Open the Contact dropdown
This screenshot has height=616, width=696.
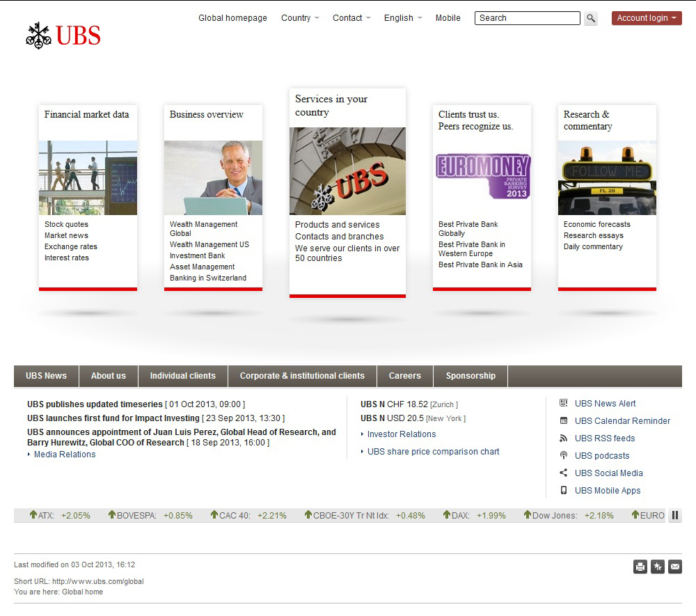351,18
